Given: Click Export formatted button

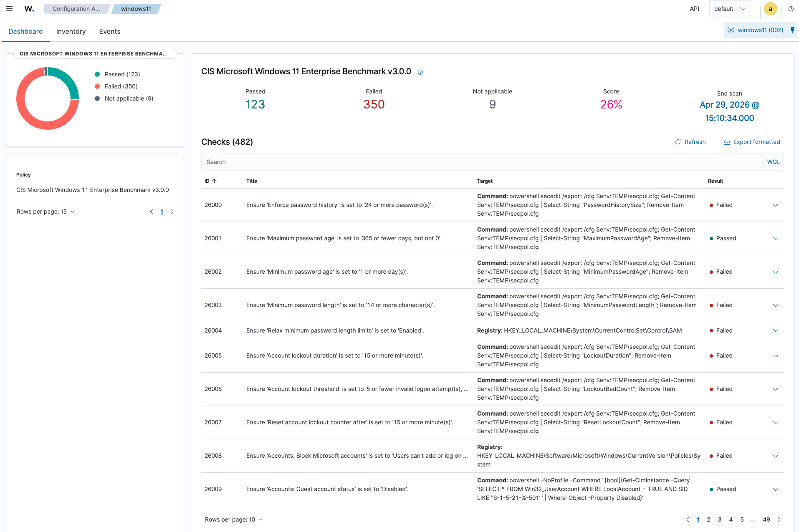Looking at the screenshot, I should click(x=752, y=142).
